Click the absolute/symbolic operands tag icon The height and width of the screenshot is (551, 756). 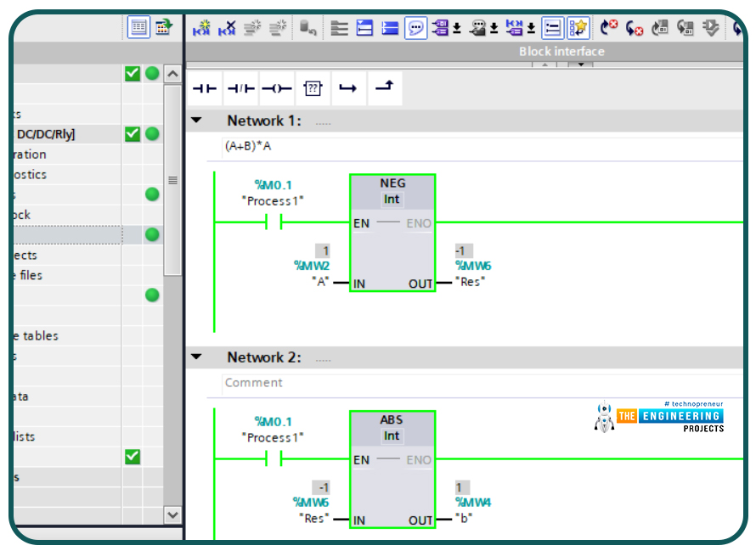point(440,28)
